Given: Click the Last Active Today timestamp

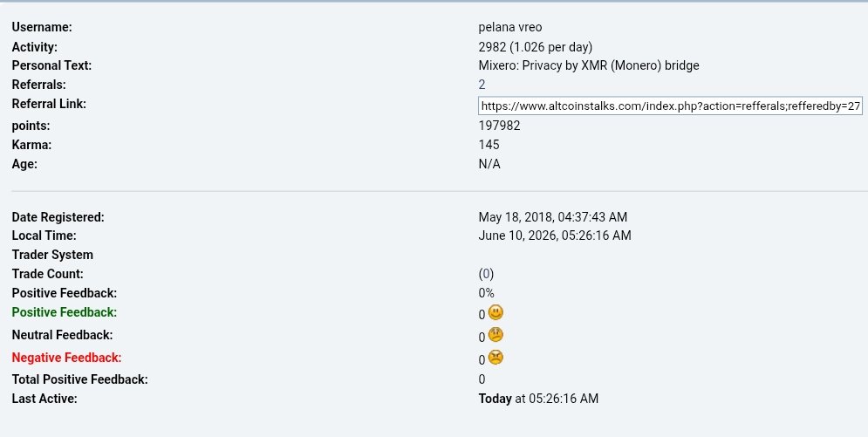Looking at the screenshot, I should click(538, 399).
